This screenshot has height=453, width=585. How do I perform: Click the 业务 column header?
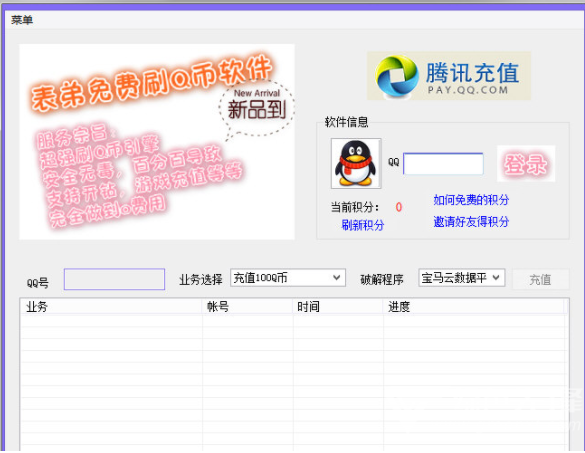(x=111, y=307)
